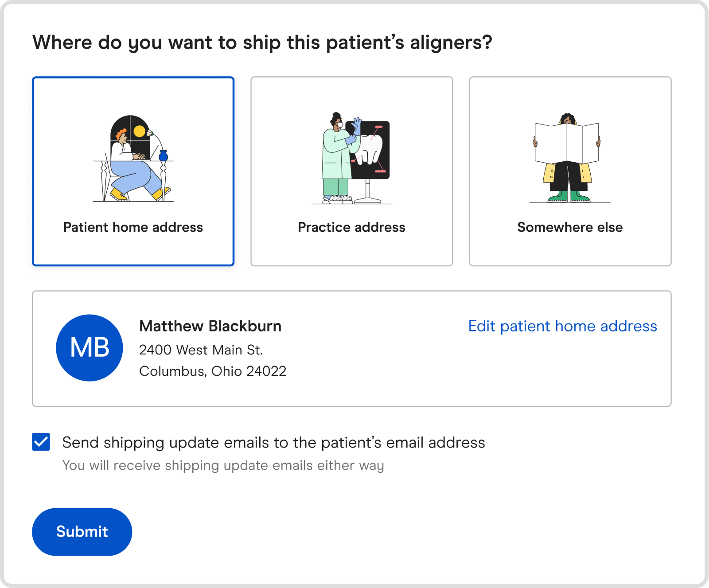Select the "Patient home address" option label
This screenshot has width=709, height=588.
[133, 227]
